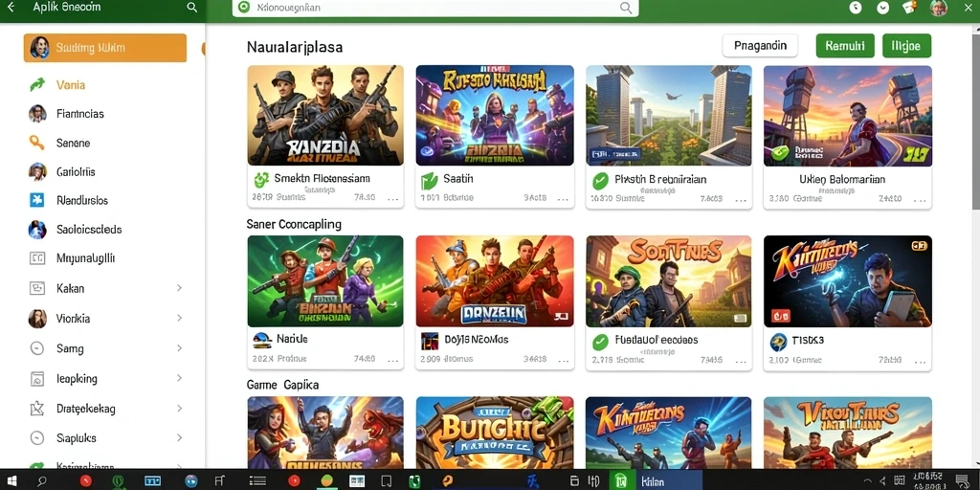980x490 pixels.
Task: Expand the Kakan sidebar chevron
Action: (x=179, y=288)
